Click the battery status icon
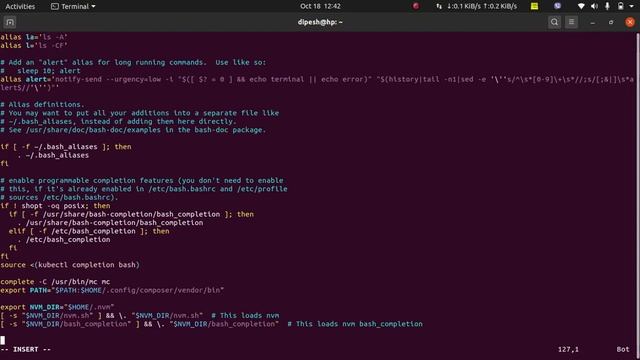Viewport: 640px width, 360px height. (x=620, y=6)
